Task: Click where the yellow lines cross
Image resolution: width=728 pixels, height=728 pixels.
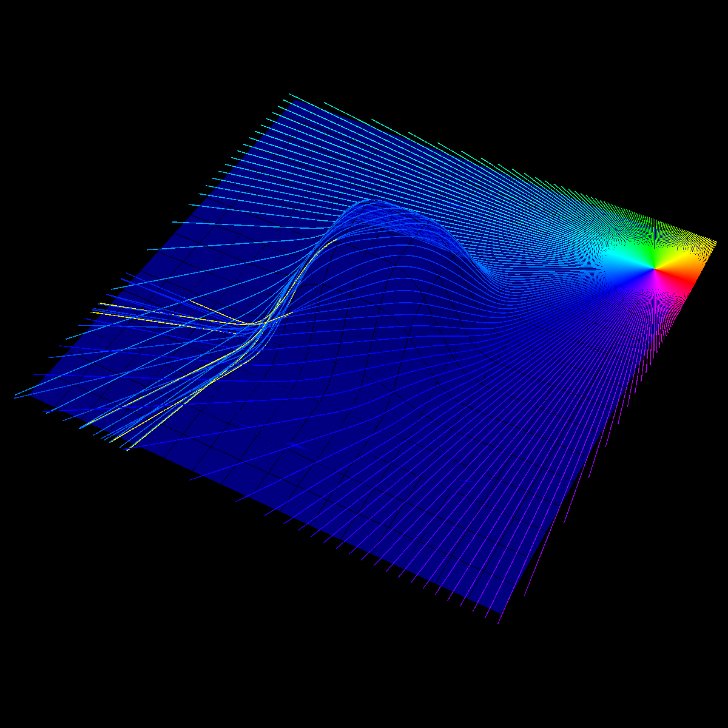Action: 255,324
